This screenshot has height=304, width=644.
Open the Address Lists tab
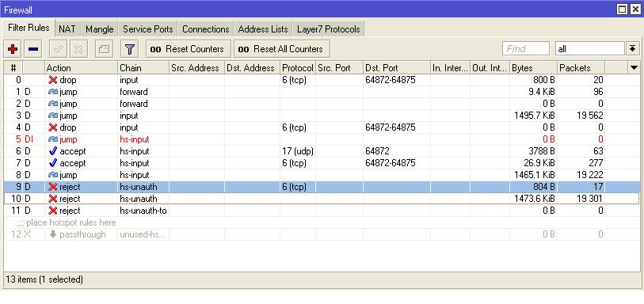tap(263, 29)
